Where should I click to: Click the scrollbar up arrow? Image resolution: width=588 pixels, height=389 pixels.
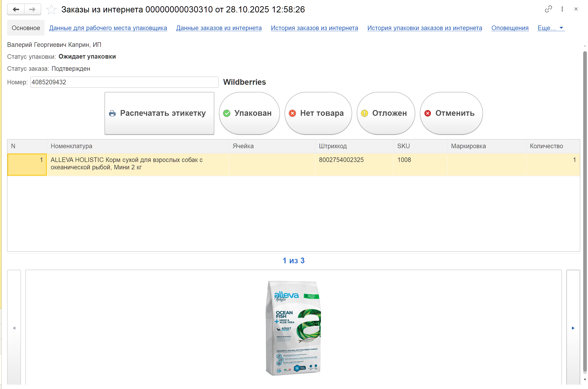pos(585,46)
